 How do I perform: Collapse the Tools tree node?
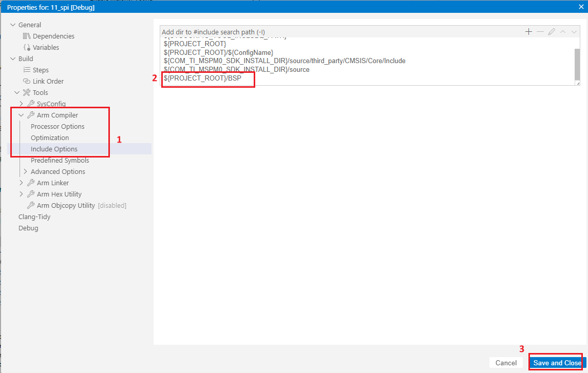(x=17, y=92)
